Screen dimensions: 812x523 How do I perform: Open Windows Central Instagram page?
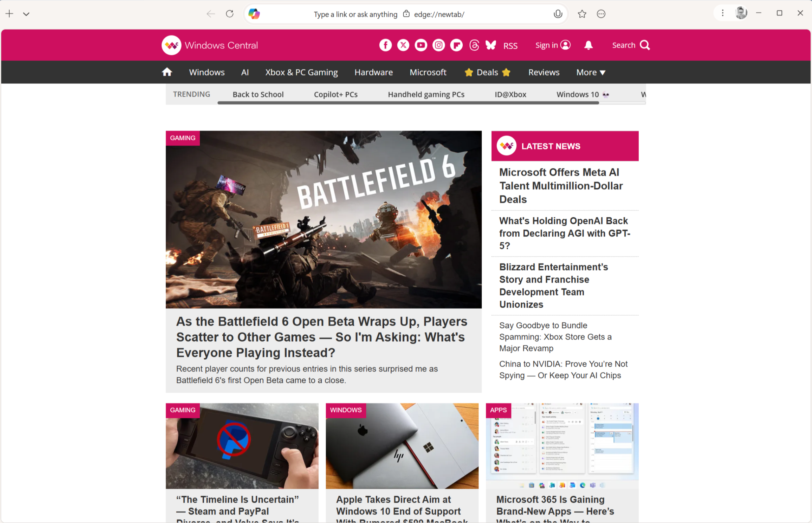439,45
